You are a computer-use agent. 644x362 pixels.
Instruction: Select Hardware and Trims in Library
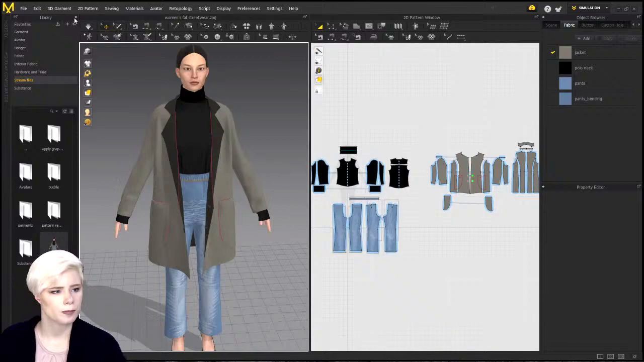tap(30, 72)
